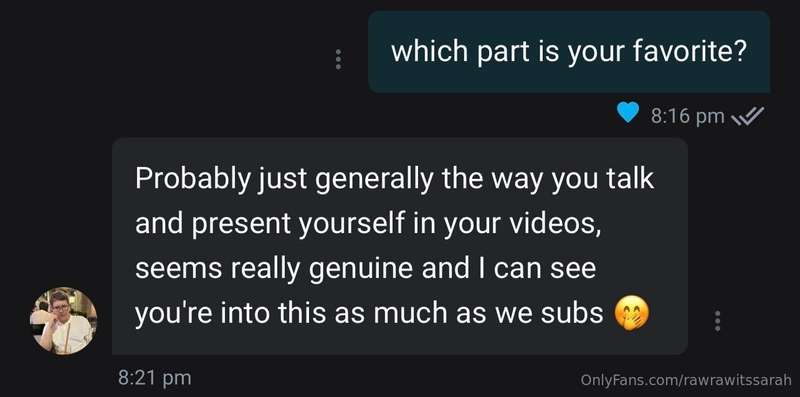The image size is (800, 397).
Task: Select the word "favorite?" in sent message
Action: pos(690,52)
